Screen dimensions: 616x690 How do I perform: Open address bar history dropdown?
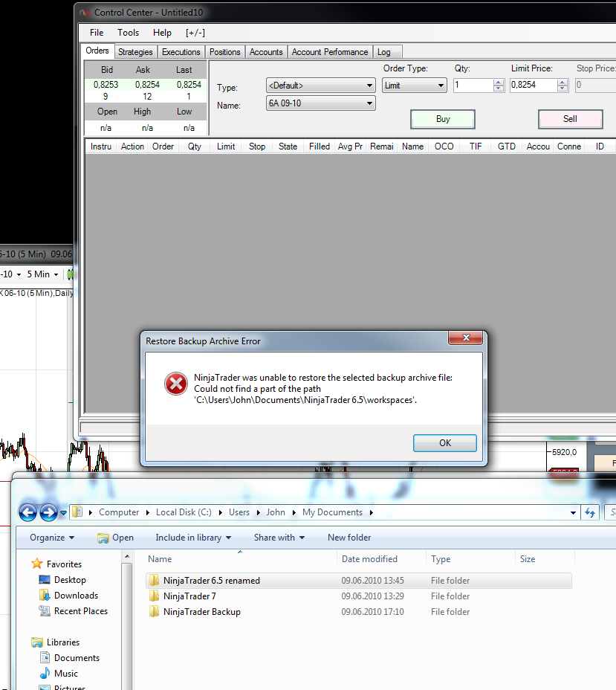coord(573,512)
